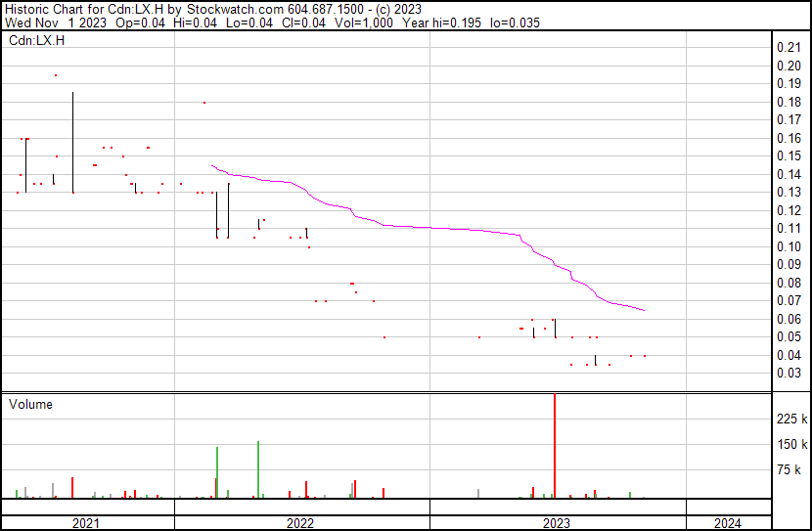812x531 pixels.
Task: Click the 'Vol=1,000' volume value
Action: pyautogui.click(x=364, y=22)
